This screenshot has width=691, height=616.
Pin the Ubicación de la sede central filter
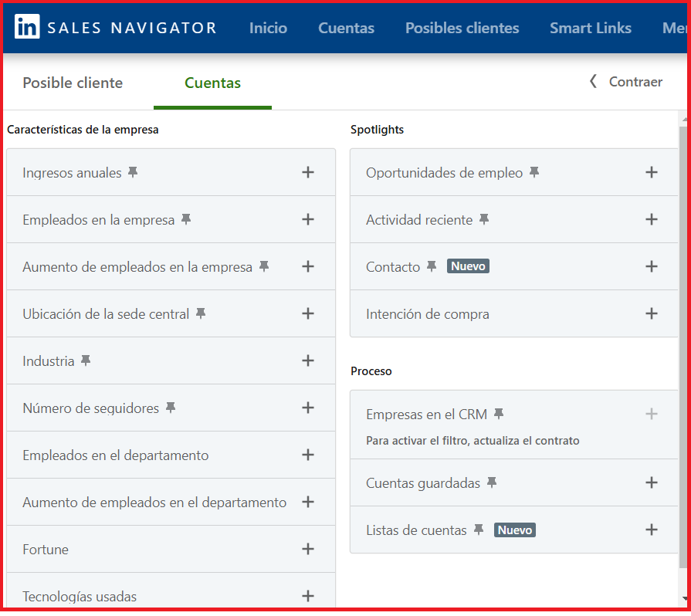pos(201,313)
